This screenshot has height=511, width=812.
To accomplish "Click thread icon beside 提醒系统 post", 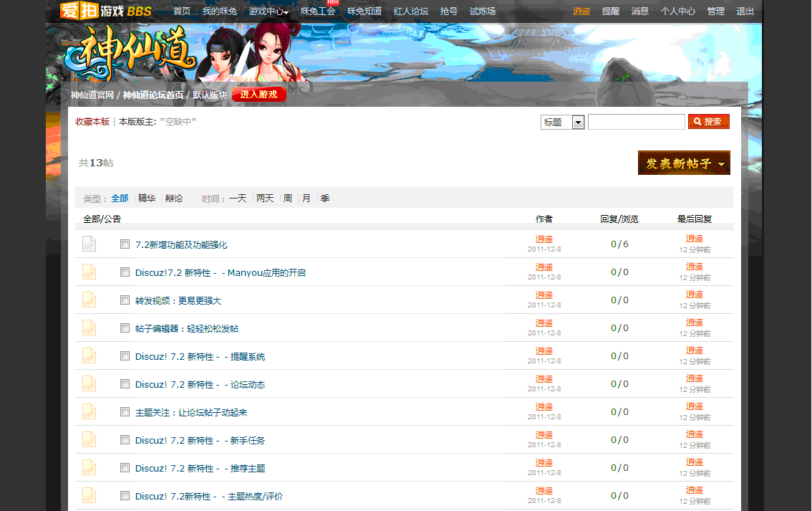I will pyautogui.click(x=89, y=355).
